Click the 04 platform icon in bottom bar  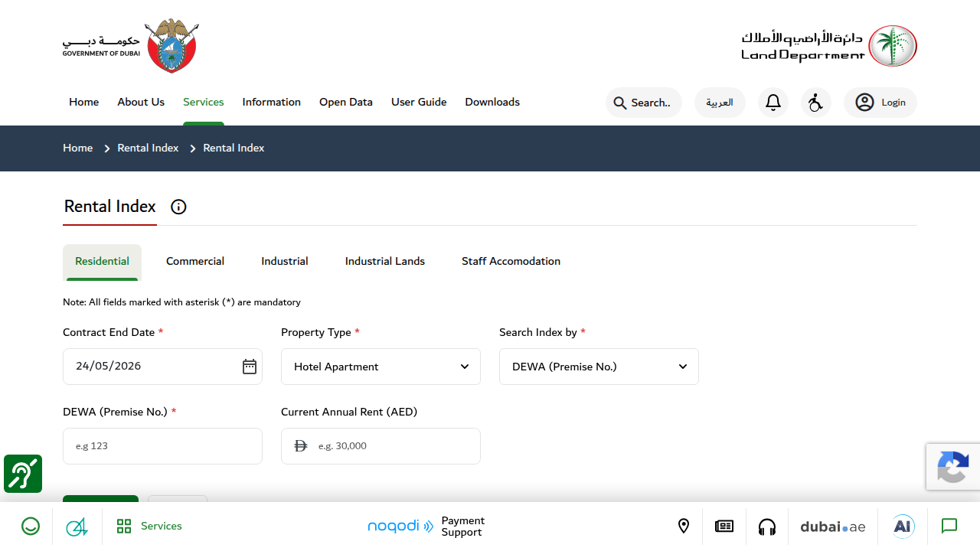tap(77, 527)
